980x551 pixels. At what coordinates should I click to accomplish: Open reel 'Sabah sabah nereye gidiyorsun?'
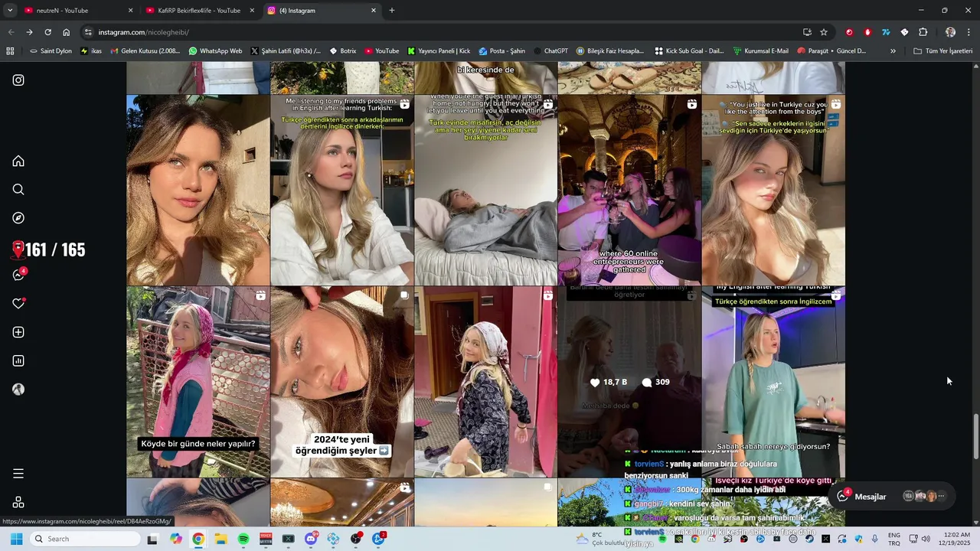tap(773, 382)
